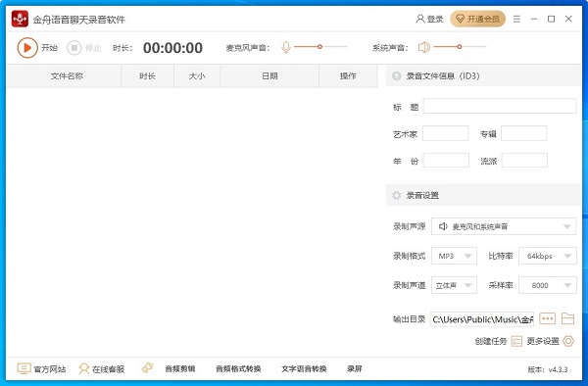Click the 开通会员 membership button
The width and height of the screenshot is (588, 386).
[x=478, y=19]
